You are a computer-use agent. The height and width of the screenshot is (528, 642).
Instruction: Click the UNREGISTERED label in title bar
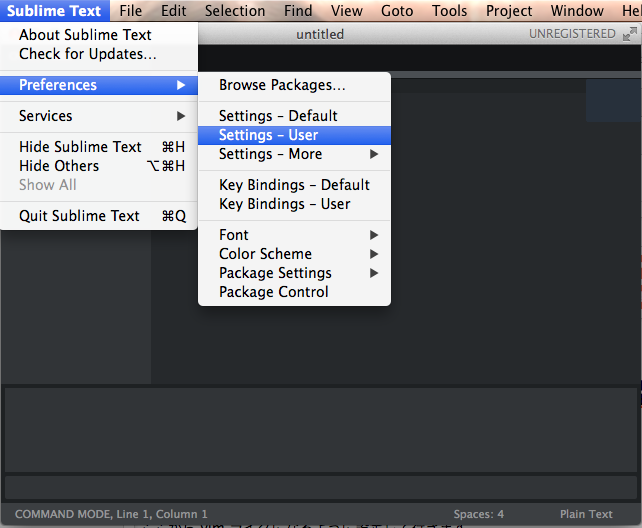pos(572,34)
